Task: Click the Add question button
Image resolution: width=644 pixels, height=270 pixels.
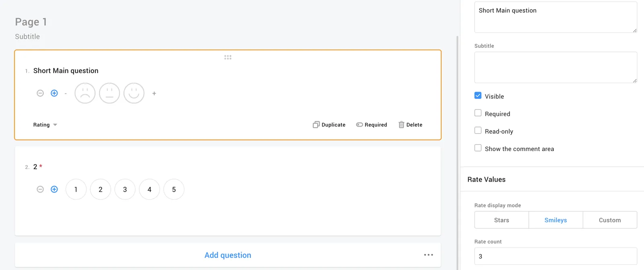Action: pos(228,255)
